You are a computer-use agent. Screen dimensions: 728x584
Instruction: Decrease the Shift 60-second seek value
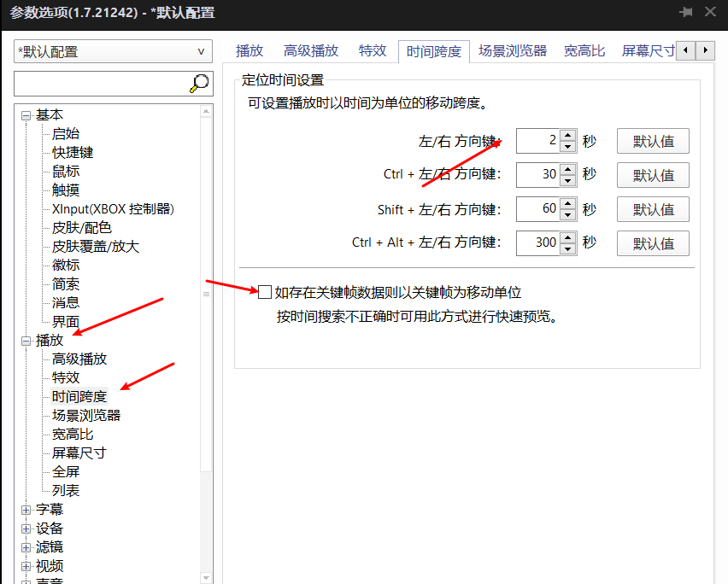pyautogui.click(x=568, y=215)
